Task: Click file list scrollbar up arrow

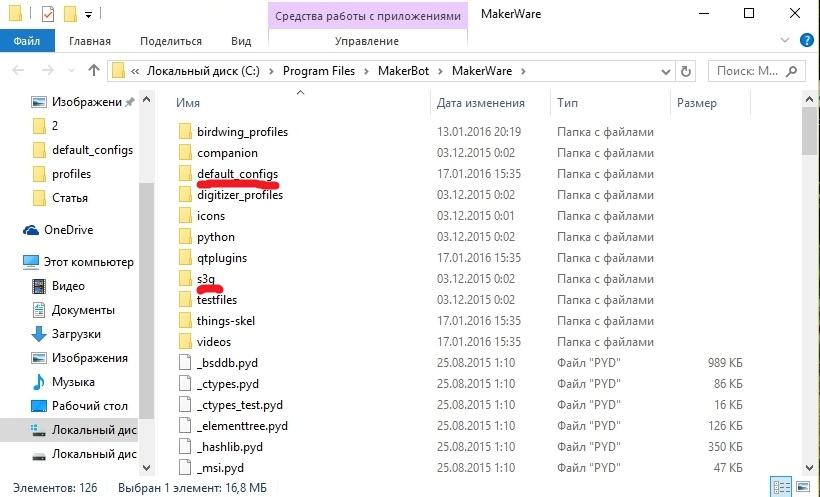Action: click(x=809, y=99)
